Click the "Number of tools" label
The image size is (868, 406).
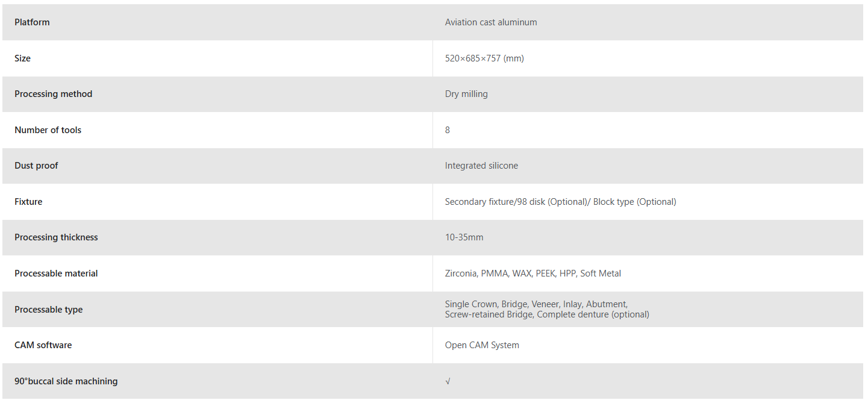click(x=48, y=130)
